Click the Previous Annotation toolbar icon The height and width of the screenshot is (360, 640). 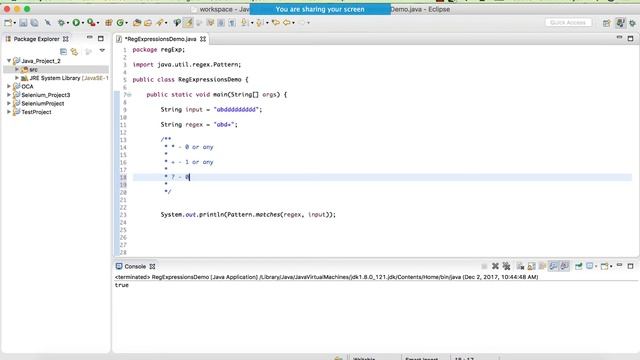point(260,23)
